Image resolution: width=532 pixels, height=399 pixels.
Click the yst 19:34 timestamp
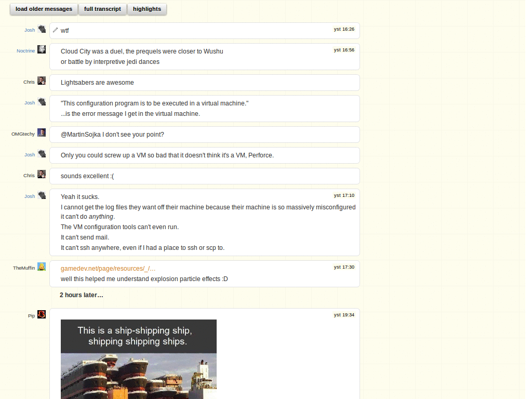pyautogui.click(x=344, y=315)
